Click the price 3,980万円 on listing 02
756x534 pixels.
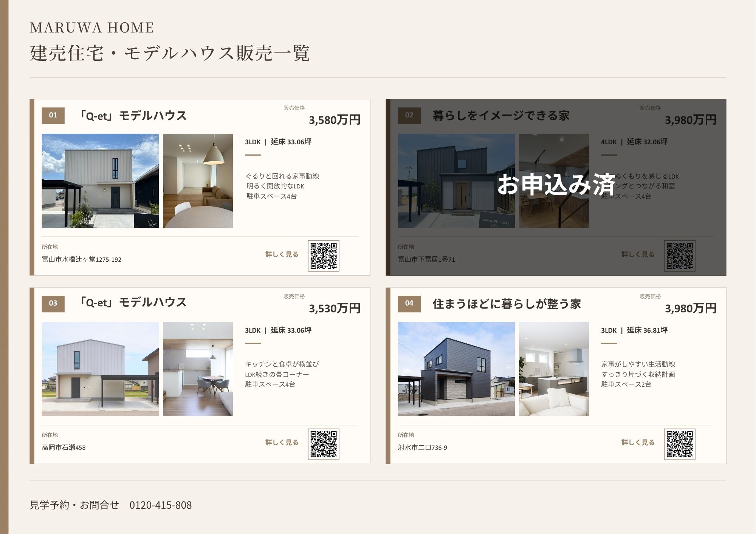coord(691,120)
